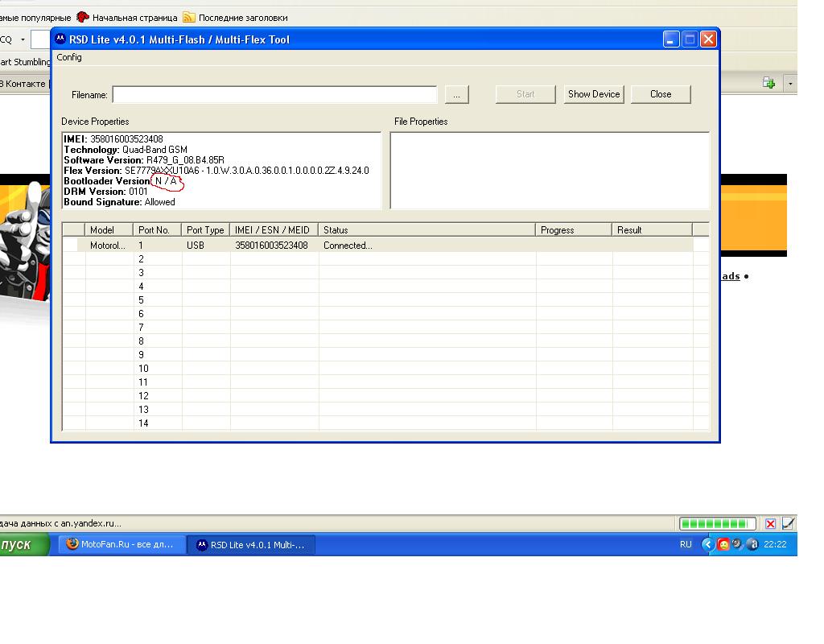Click the Close button next to Show Device
Screen dimensions: 824x644
pyautogui.click(x=661, y=94)
